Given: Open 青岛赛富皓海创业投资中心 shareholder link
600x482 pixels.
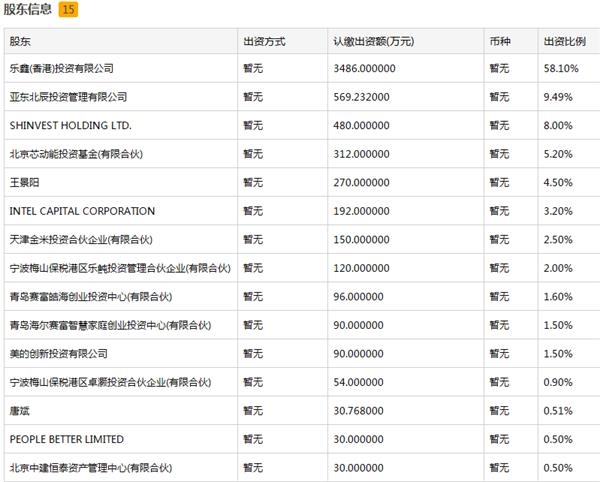Looking at the screenshot, I should [x=90, y=297].
